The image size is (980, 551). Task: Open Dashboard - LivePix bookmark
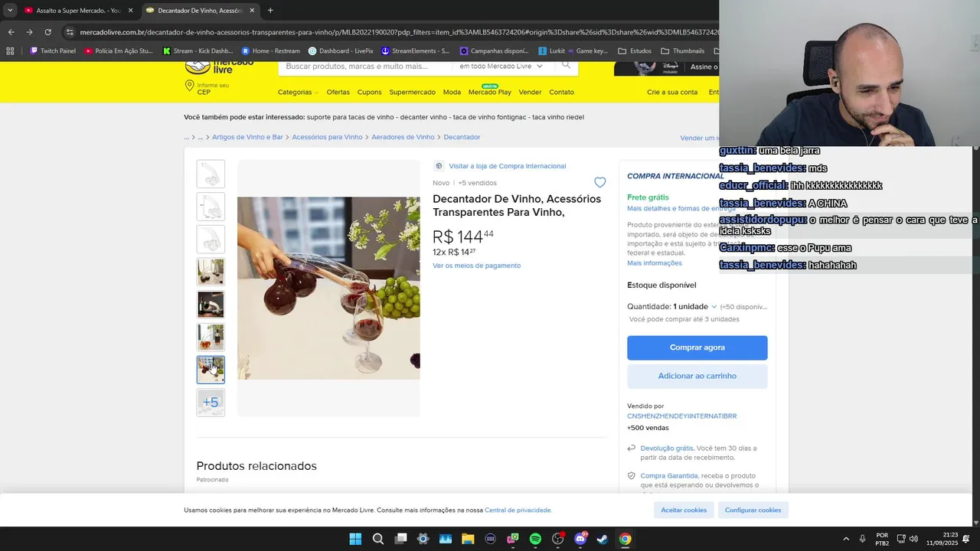tap(340, 51)
